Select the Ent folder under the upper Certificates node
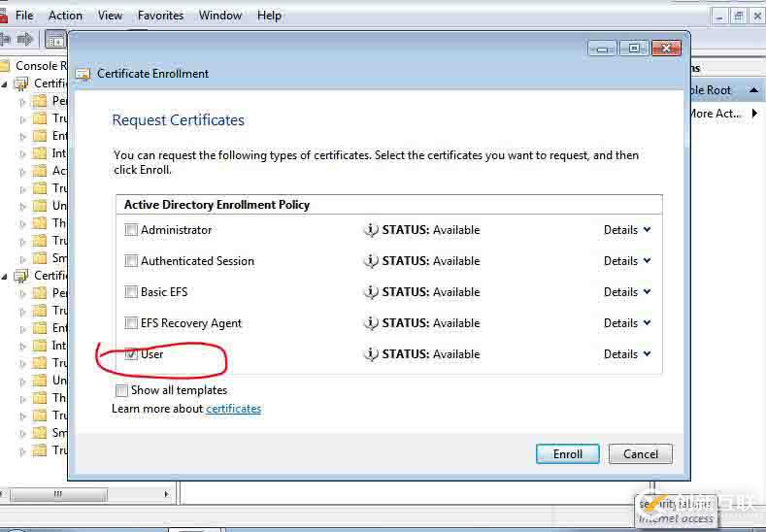The height and width of the screenshot is (532, 766). [59, 136]
